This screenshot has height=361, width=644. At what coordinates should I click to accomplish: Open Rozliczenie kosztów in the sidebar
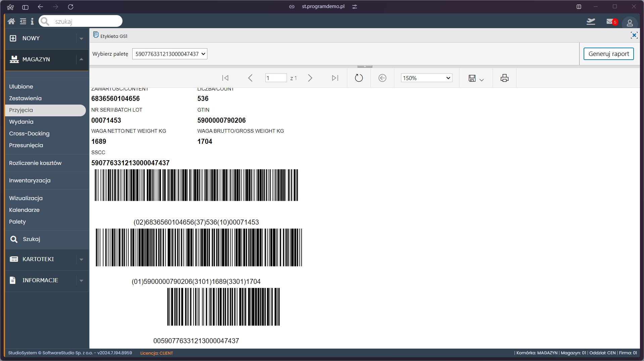pos(35,163)
